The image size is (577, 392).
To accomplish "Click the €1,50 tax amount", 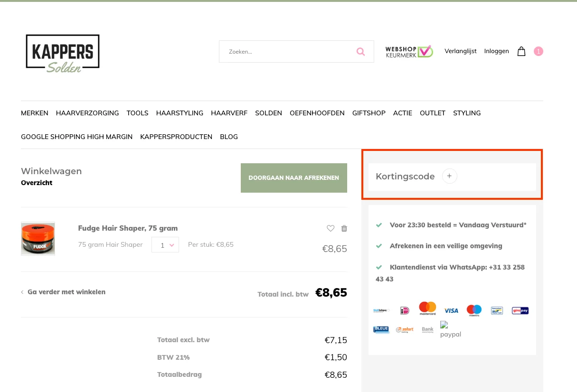I will pyautogui.click(x=336, y=357).
